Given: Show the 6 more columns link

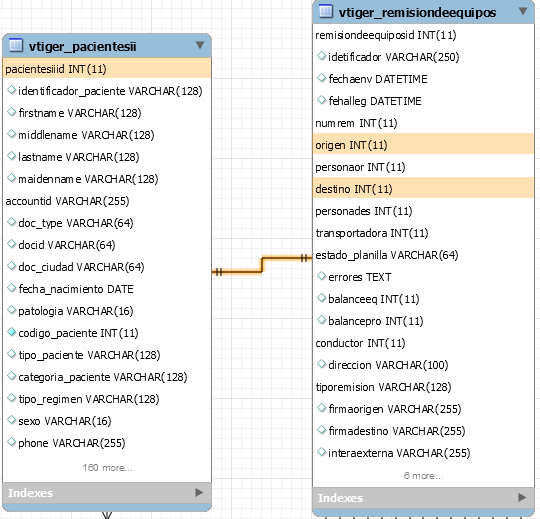Looking at the screenshot, I should click(x=424, y=476).
